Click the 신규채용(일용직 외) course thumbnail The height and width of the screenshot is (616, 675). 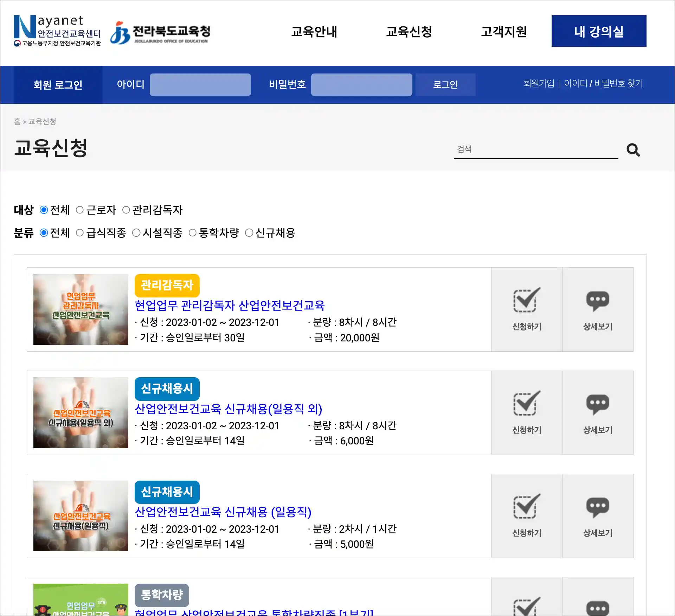coord(81,413)
